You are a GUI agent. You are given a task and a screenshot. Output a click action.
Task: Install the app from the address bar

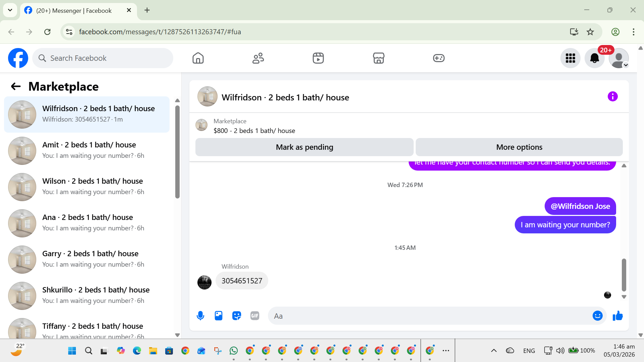coord(574,32)
